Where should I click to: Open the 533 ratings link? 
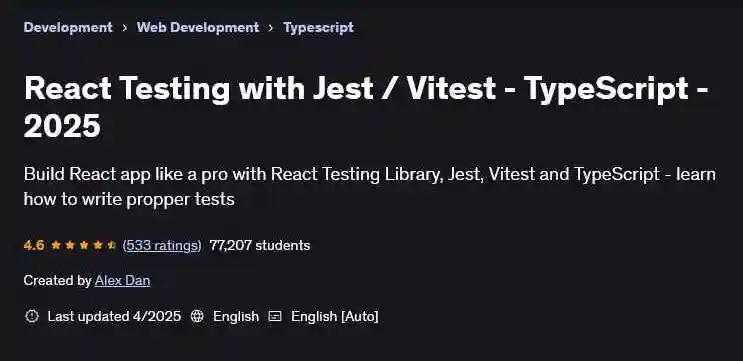coord(162,245)
